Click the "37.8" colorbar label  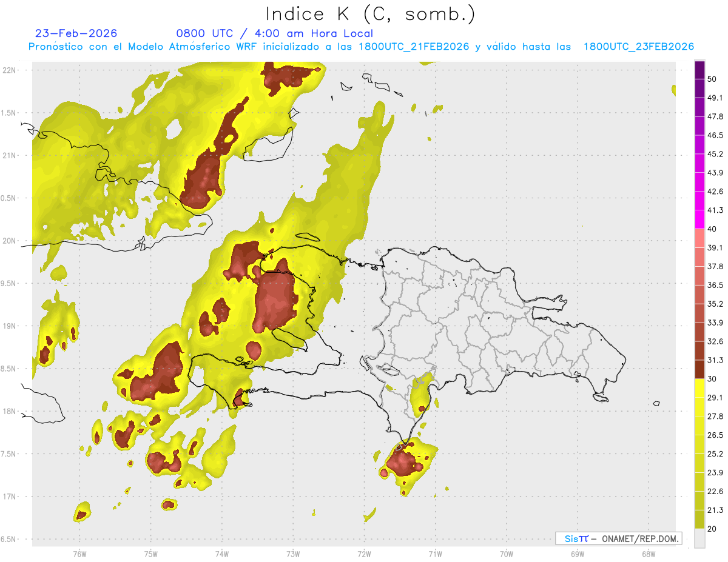coord(715,267)
